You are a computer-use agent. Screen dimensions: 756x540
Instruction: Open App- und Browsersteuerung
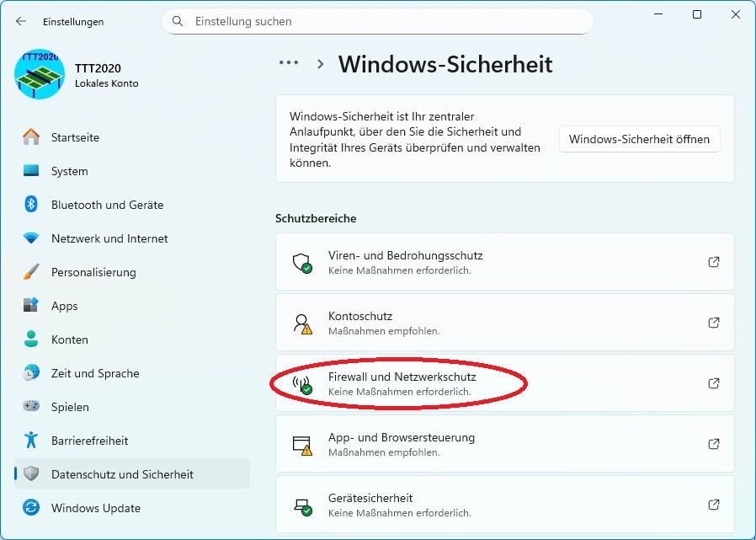click(x=505, y=443)
